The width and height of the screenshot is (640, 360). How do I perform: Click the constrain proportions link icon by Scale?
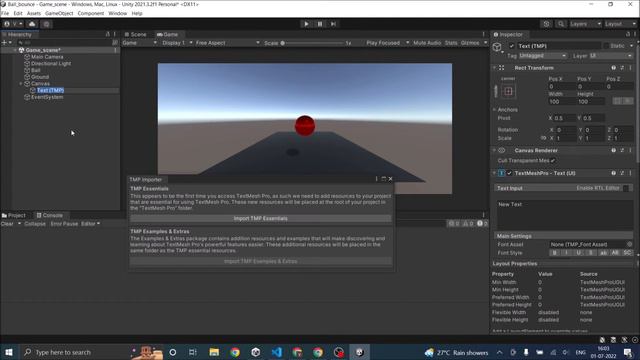tap(543, 138)
